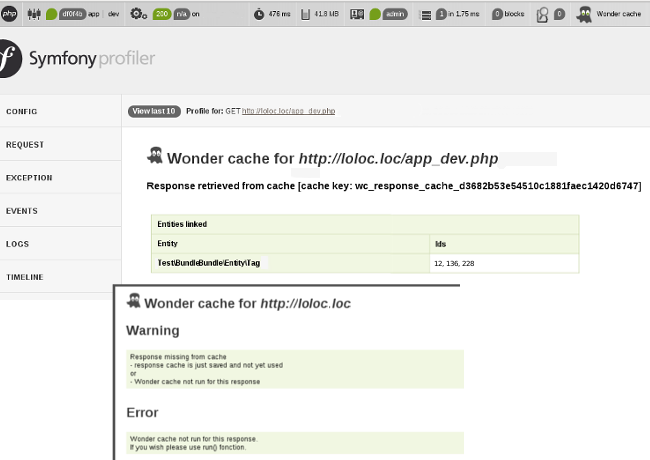650x460 pixels.
Task: Click the df0f4b token badge
Action: (x=72, y=14)
